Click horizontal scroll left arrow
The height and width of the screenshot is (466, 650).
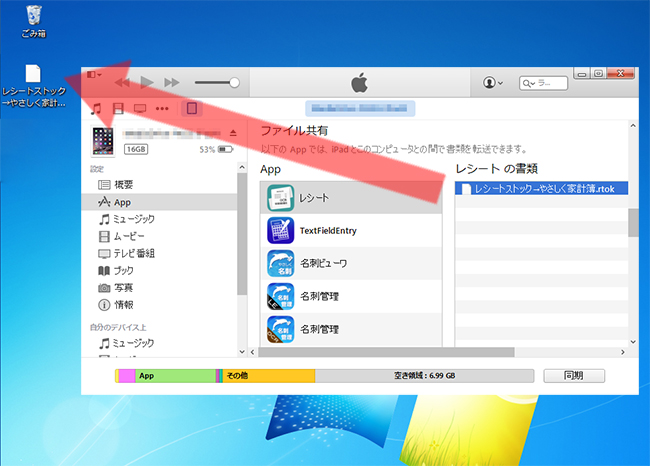tap(252, 352)
